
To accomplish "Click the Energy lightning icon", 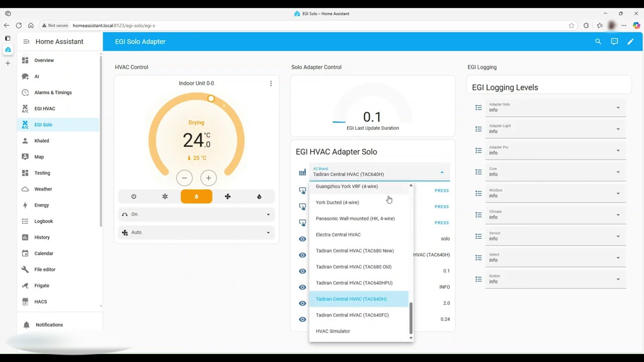I will coord(25,205).
